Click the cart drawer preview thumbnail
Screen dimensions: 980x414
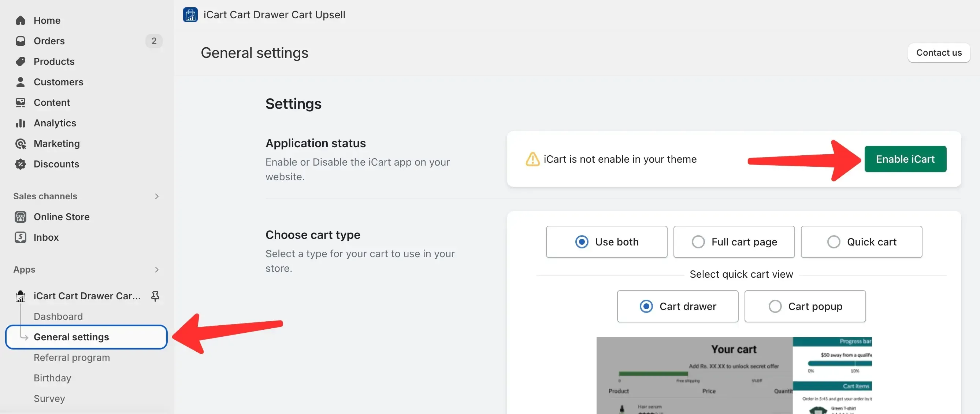(x=734, y=375)
